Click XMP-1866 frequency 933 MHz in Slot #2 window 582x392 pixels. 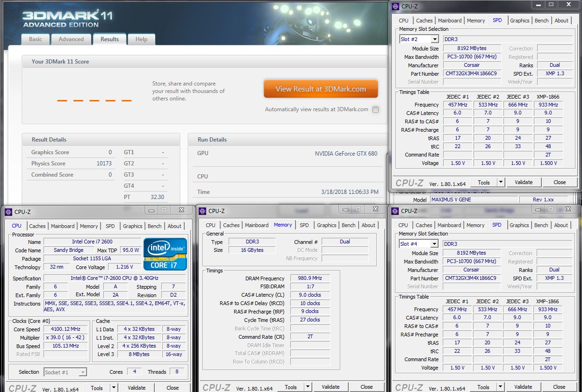tap(548, 105)
